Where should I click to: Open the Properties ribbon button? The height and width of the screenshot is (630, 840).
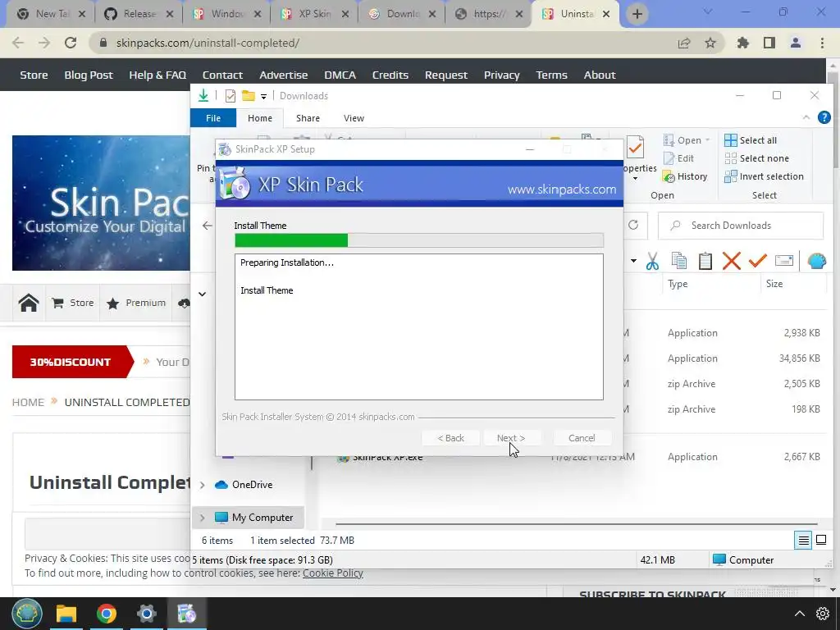pos(637,158)
